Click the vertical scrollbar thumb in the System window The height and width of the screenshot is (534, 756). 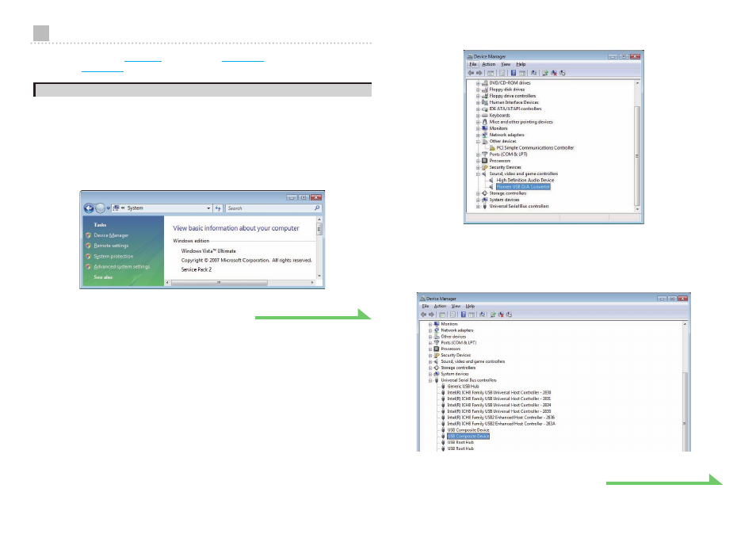(319, 230)
